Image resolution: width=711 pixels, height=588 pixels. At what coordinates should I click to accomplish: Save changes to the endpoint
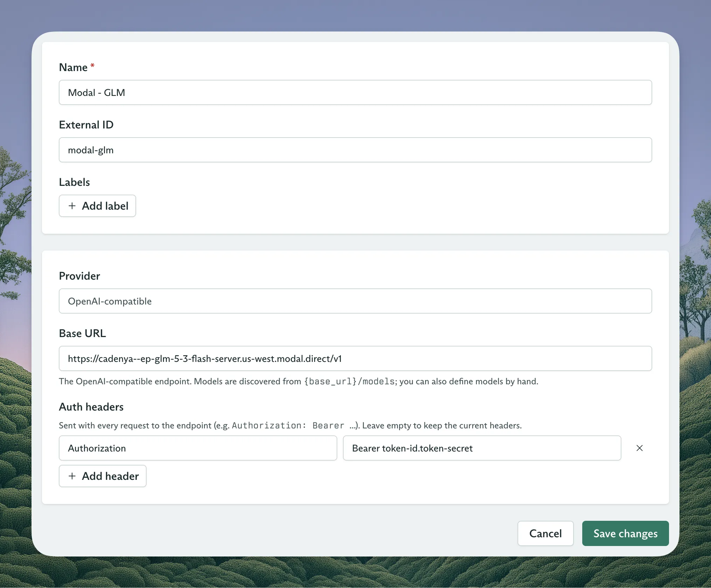click(625, 533)
